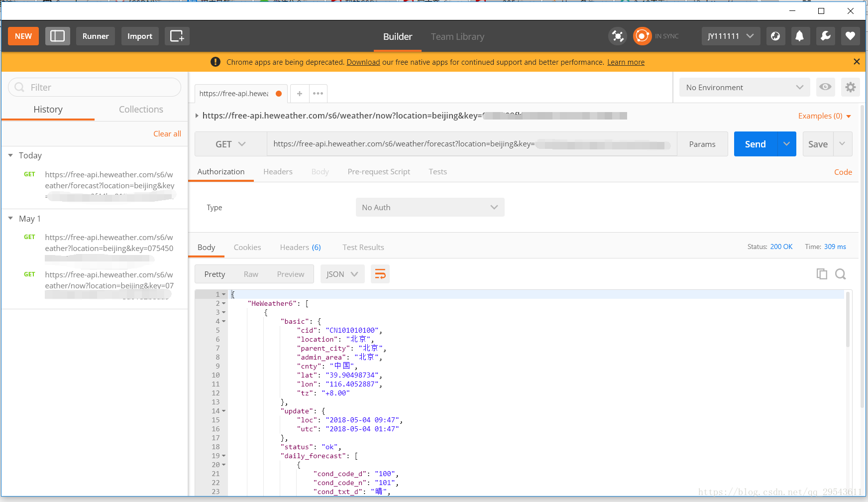The image size is (868, 502).
Task: Open the GET method dropdown
Action: point(231,144)
